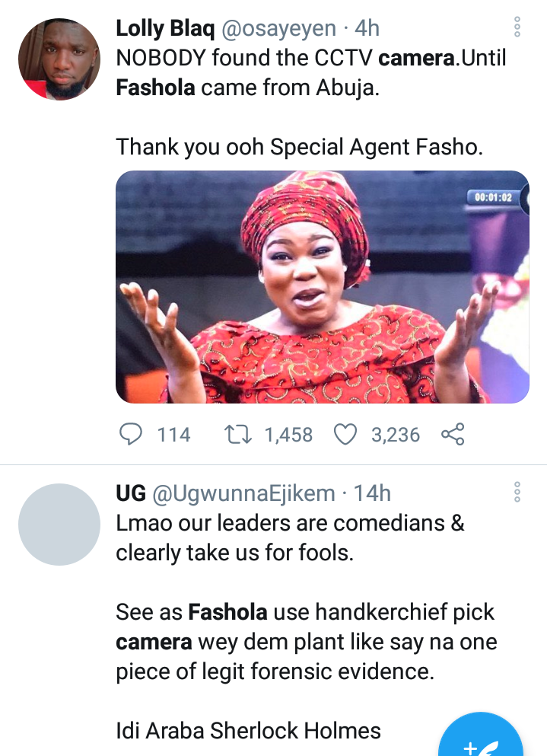Retweet Lolly Blaq's CCTV camera tweet
This screenshot has height=756, width=547.
(x=240, y=435)
